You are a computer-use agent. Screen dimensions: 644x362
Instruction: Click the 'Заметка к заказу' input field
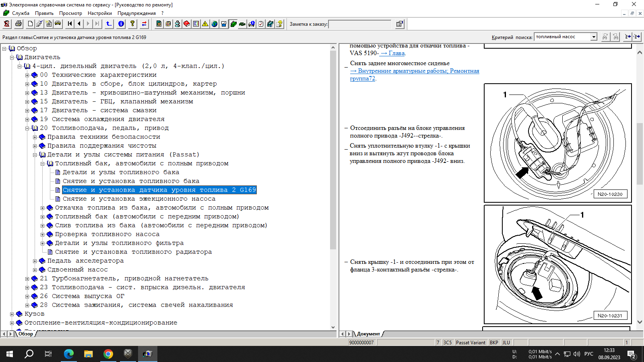[x=359, y=24]
